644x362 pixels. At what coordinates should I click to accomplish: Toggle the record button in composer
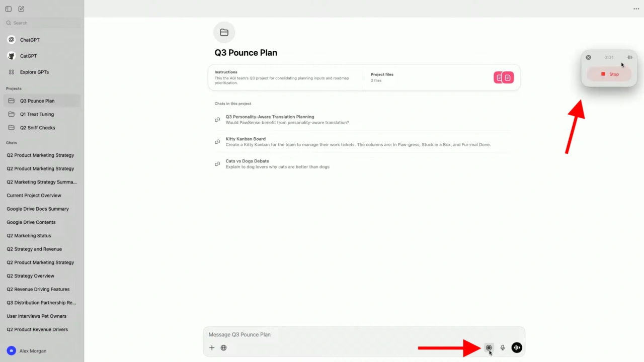(x=488, y=348)
